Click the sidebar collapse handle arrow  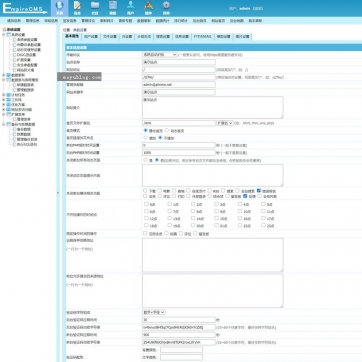coord(58,193)
